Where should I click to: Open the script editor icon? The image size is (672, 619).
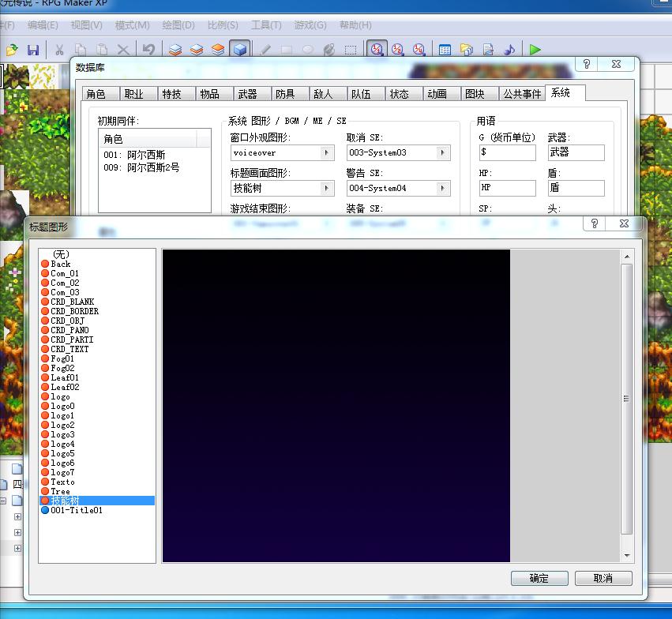(x=488, y=50)
